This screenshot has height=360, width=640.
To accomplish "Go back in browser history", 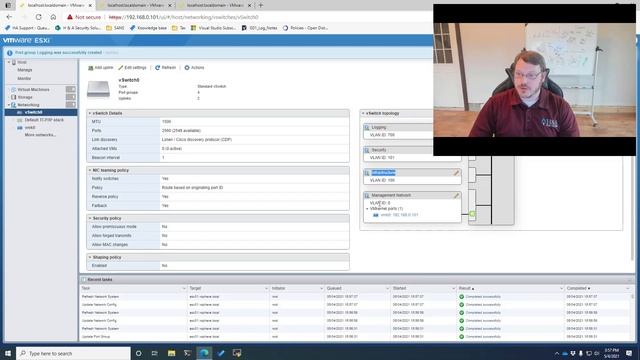I will pyautogui.click(x=9, y=17).
